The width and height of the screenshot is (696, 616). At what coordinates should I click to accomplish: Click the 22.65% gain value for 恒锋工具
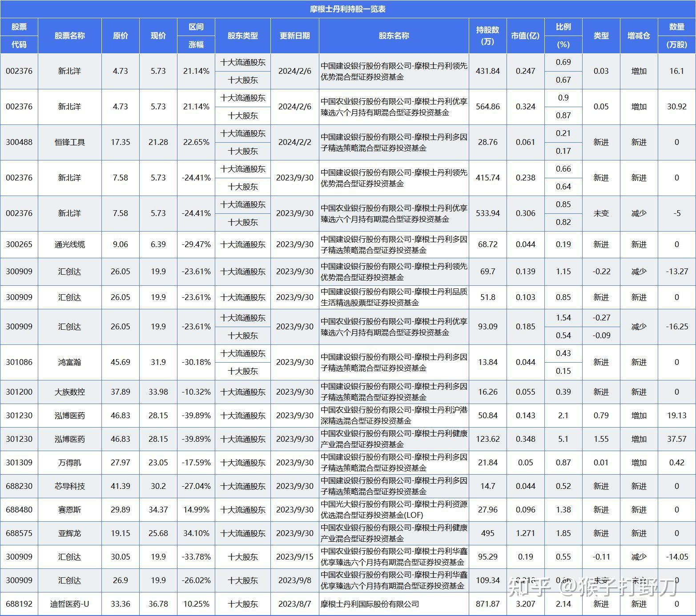pyautogui.click(x=196, y=142)
